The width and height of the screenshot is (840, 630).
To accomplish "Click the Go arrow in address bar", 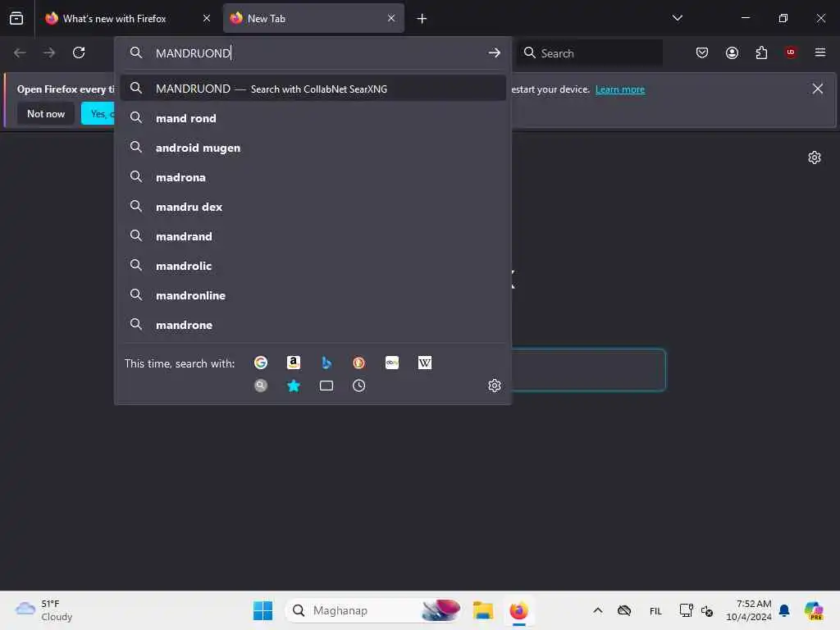I will (494, 52).
